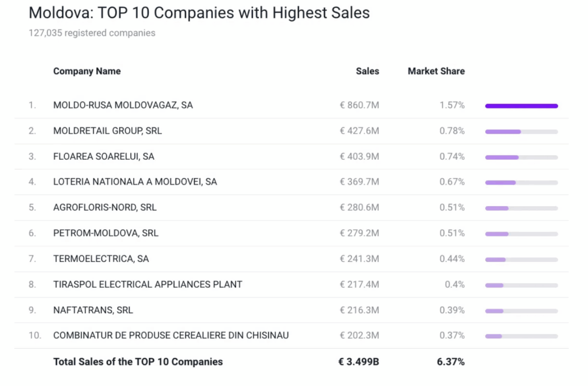
Task: Click the market share bar for Moldovagaz
Action: click(521, 106)
